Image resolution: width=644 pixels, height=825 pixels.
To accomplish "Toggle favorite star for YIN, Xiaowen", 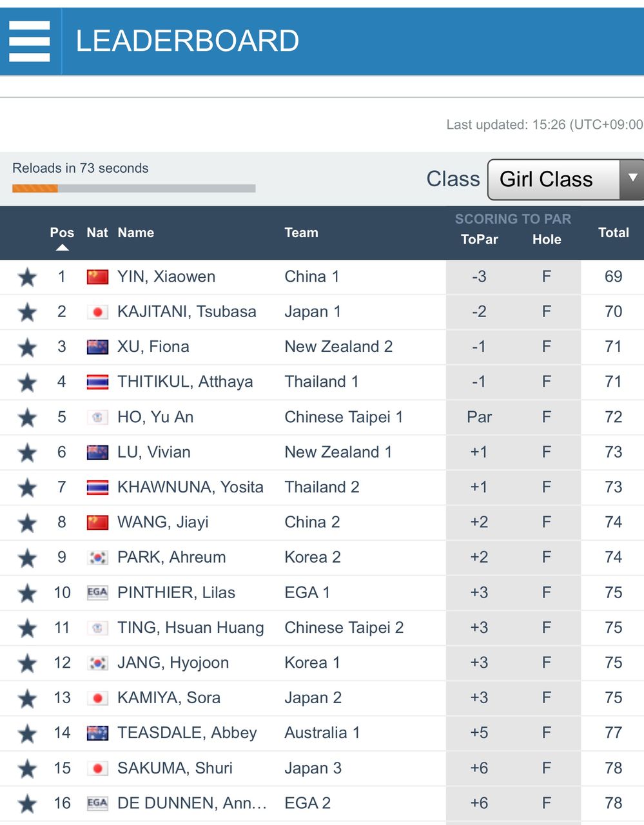I will [27, 278].
